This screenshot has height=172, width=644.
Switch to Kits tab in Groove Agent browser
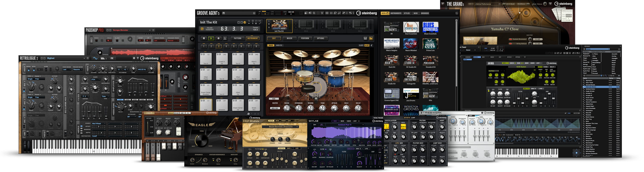click(x=385, y=13)
